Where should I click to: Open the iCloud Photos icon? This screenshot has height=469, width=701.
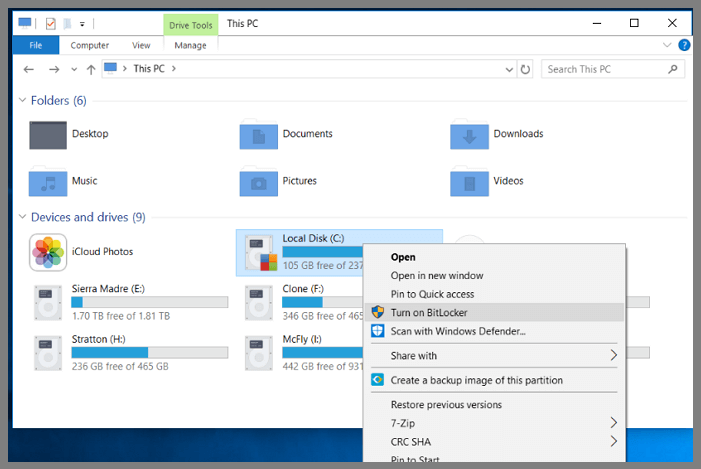47,252
